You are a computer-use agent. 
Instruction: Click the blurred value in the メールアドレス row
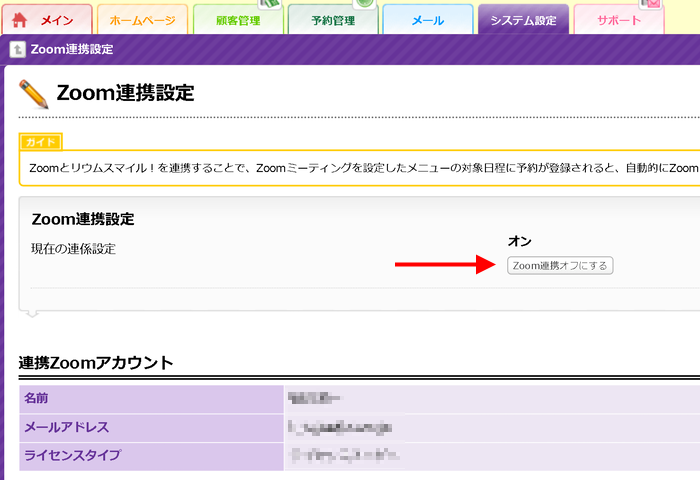[x=341, y=427]
